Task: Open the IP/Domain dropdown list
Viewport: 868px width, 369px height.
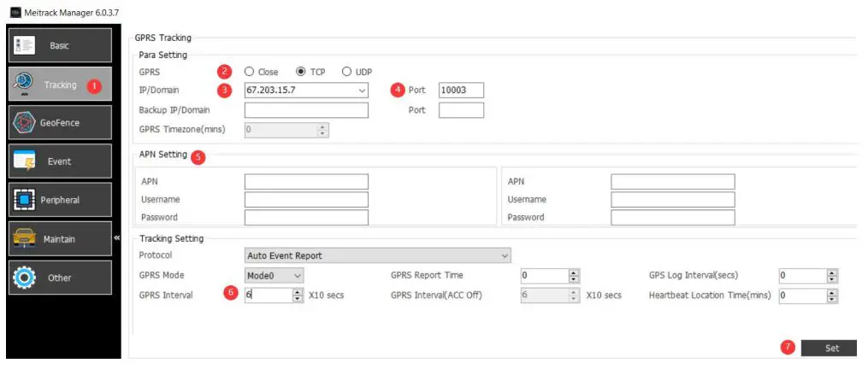Action: pos(362,91)
